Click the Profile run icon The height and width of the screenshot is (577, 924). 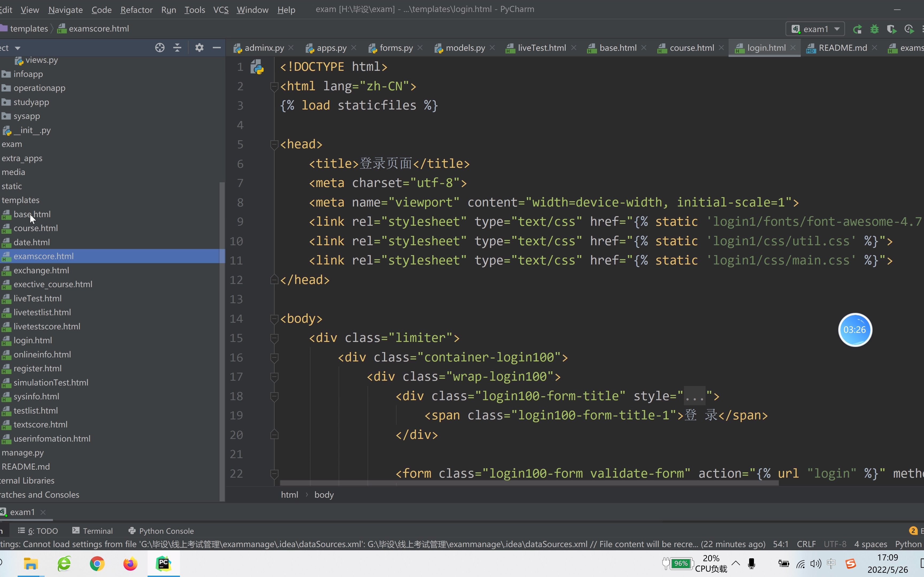pos(909,29)
